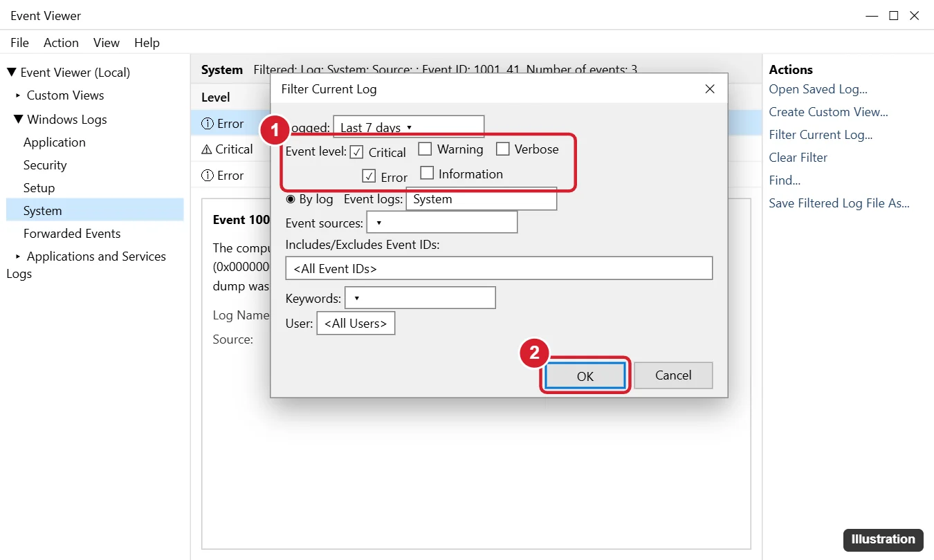The height and width of the screenshot is (560, 934).
Task: Minimize the Event Viewer window
Action: pyautogui.click(x=872, y=15)
